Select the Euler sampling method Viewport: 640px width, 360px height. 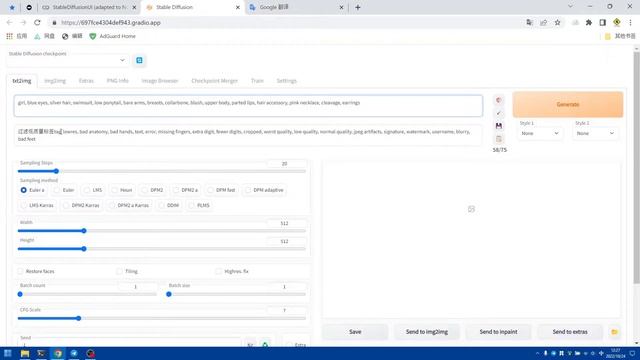(64, 190)
